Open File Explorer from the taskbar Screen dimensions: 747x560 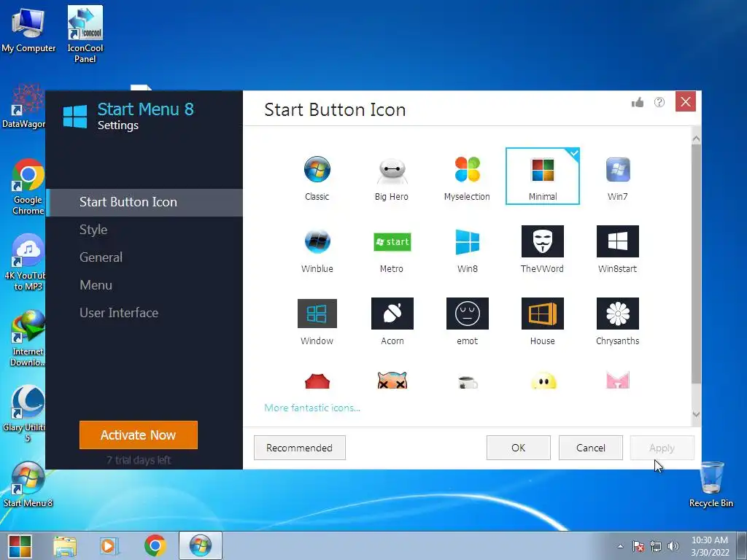pos(65,545)
